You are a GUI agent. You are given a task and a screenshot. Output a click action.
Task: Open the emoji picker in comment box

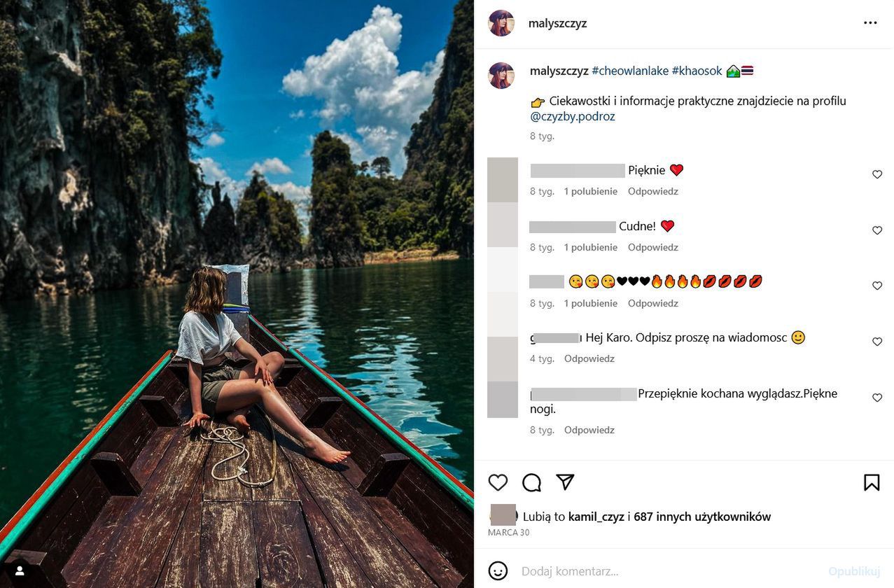click(x=498, y=571)
